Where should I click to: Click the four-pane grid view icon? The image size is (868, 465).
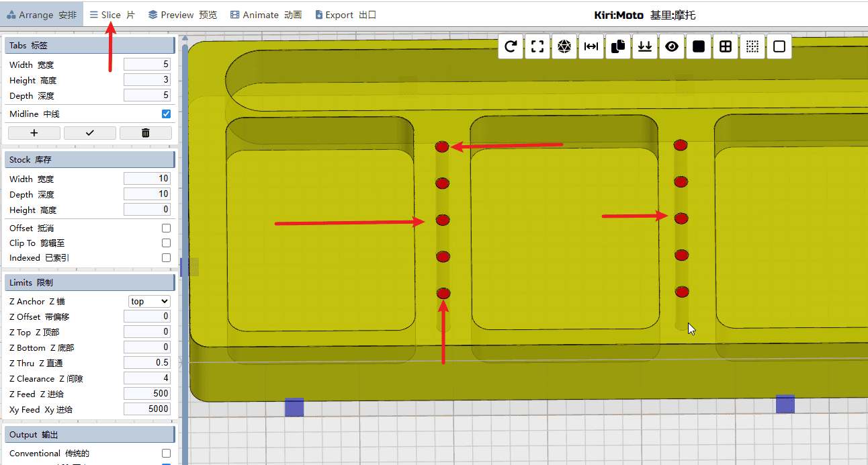[x=726, y=46]
